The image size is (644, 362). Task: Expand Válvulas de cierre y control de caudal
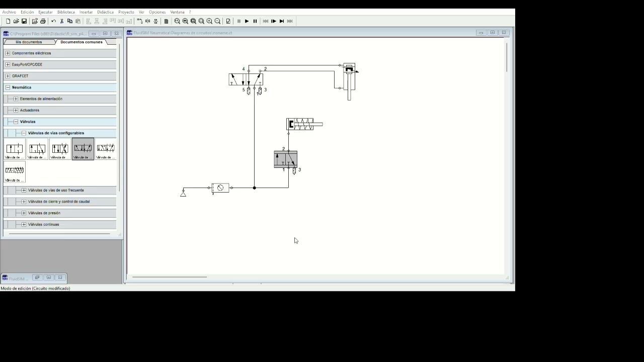pos(24,202)
